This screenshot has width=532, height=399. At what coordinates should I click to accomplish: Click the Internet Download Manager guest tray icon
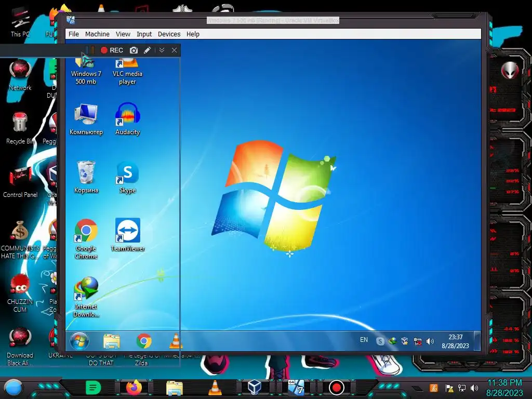click(393, 341)
